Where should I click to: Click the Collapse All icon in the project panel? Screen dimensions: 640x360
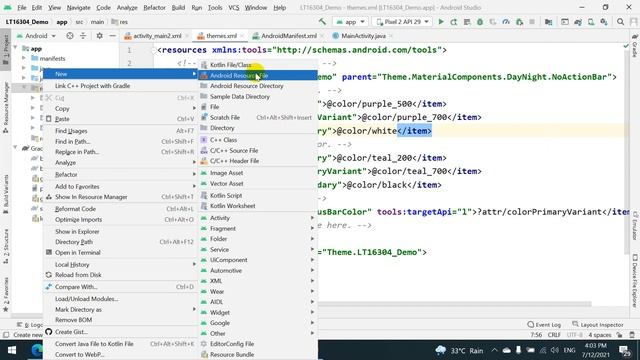pos(83,36)
